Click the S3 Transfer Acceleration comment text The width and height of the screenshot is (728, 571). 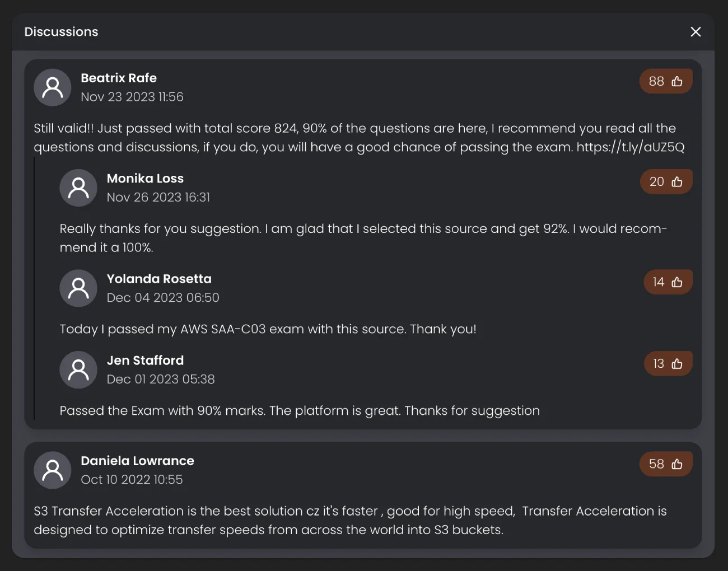point(350,520)
